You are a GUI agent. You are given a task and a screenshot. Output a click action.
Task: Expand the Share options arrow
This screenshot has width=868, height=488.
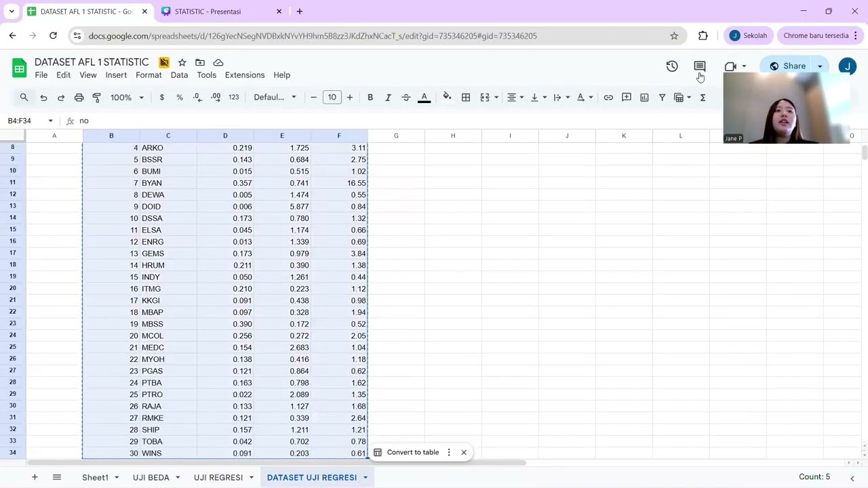coord(820,66)
